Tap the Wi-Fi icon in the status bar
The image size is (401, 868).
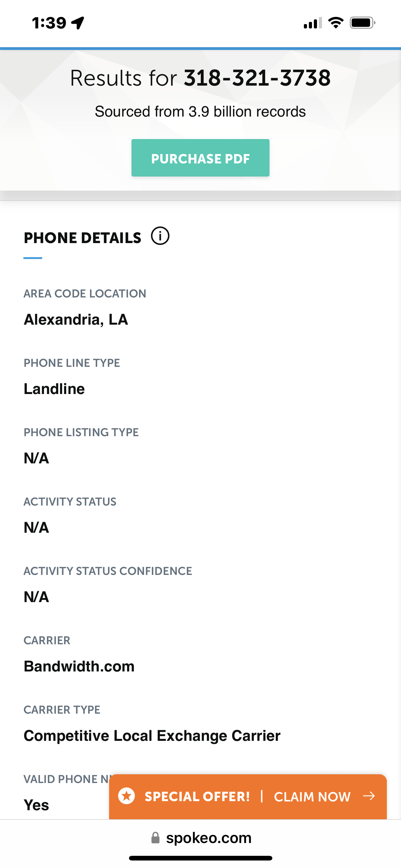[336, 23]
